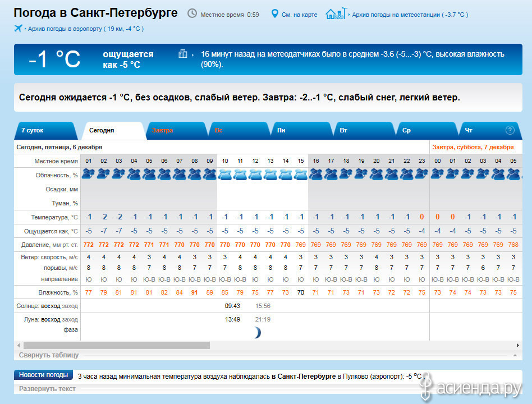Click the Завтра, суббота, 7 декабря heading
The height and width of the screenshot is (404, 532).
473,147
